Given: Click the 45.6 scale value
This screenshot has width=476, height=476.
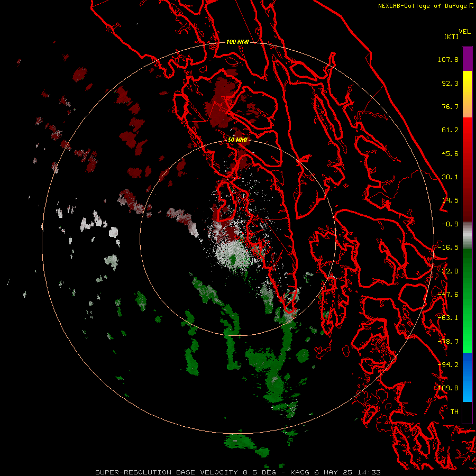Looking at the screenshot, I should (450, 153).
